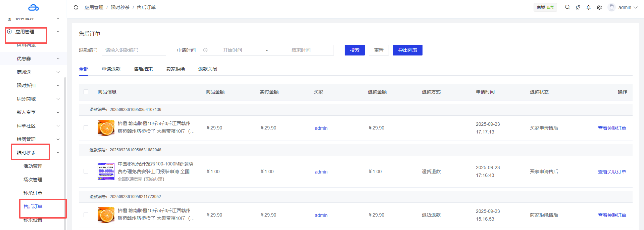The image size is (644, 230).
Task: Open the settings gear icon
Action: [599, 7]
